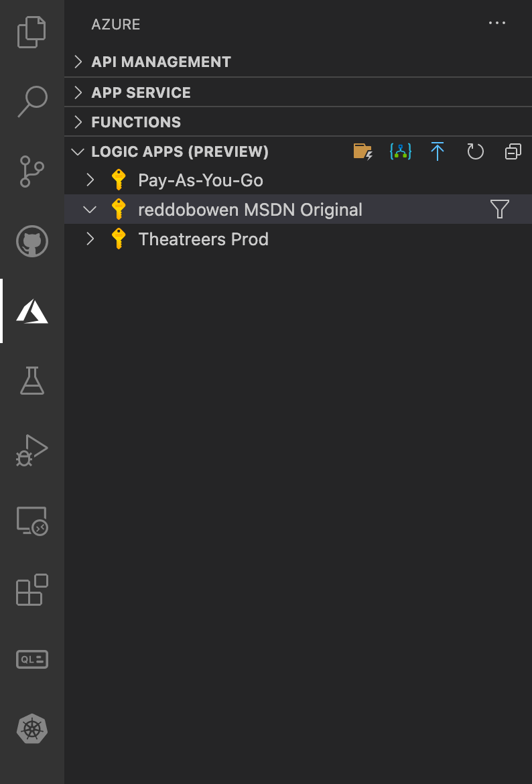Open the Search view
The image size is (532, 784).
click(x=31, y=101)
